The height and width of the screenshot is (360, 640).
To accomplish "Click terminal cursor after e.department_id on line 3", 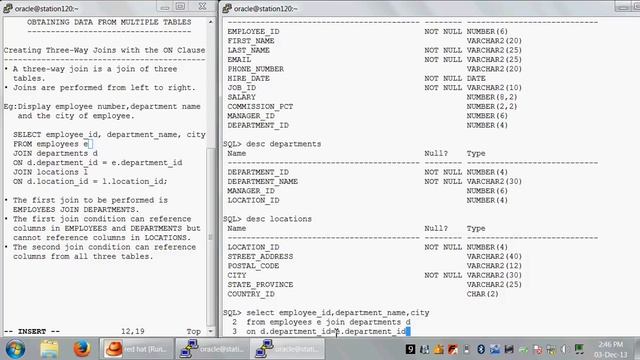I will point(408,331).
